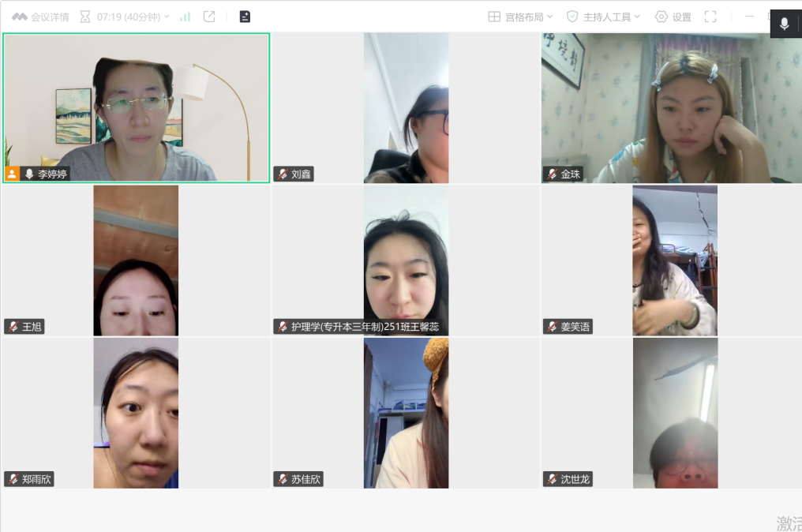This screenshot has height=532, width=802.
Task: Click the share/pop-out arrow icon in toolbar
Action: tap(209, 17)
